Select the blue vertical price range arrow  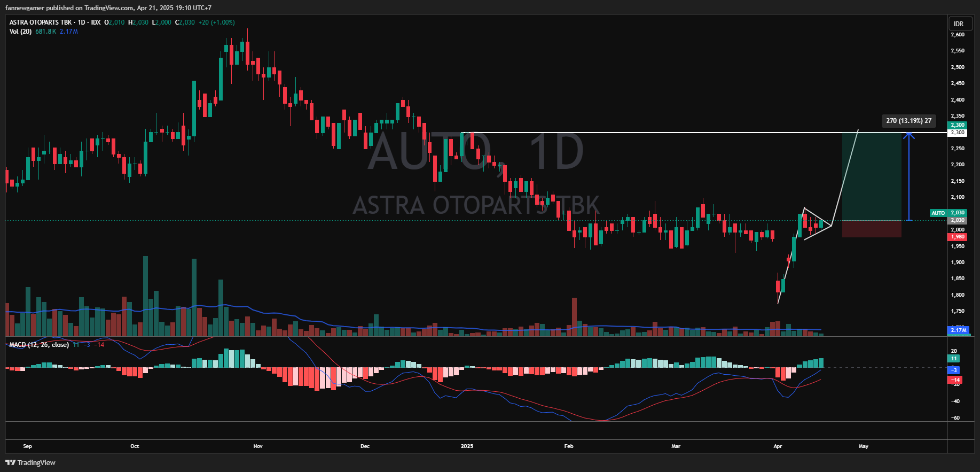(909, 176)
